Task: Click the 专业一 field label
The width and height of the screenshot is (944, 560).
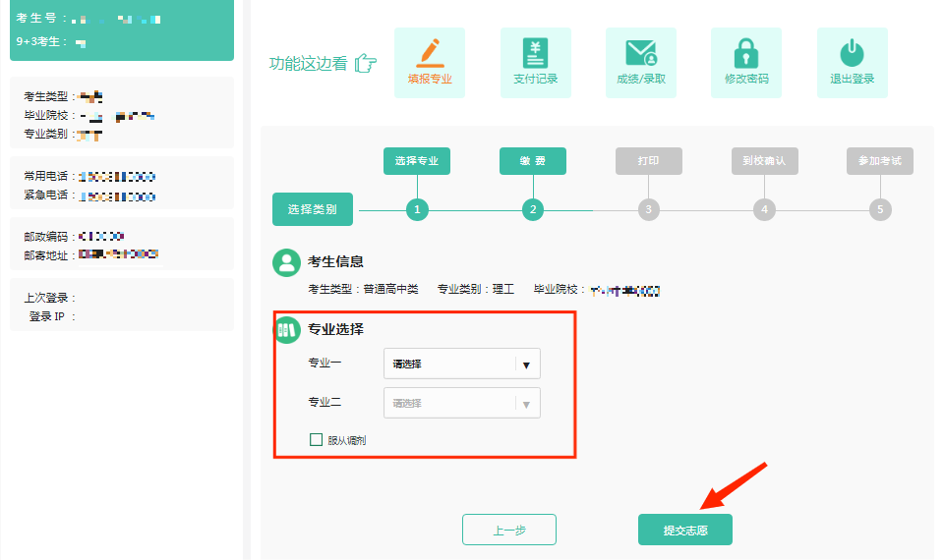Action: [324, 363]
